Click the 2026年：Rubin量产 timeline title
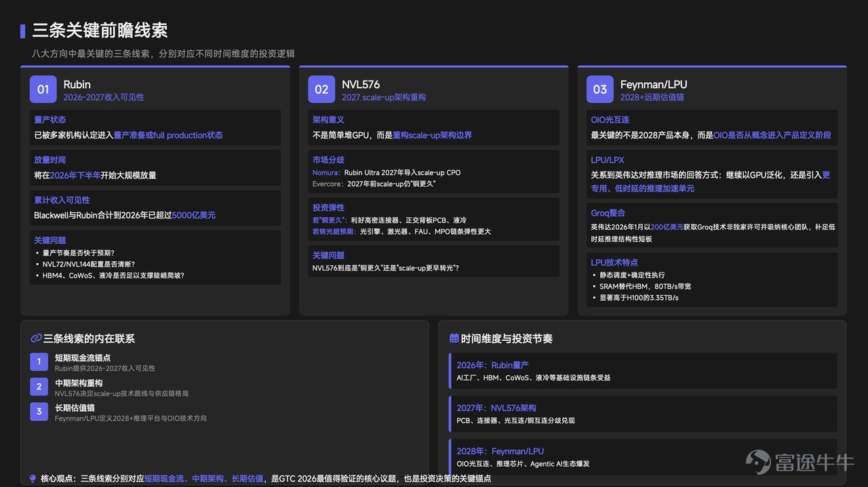 (492, 365)
